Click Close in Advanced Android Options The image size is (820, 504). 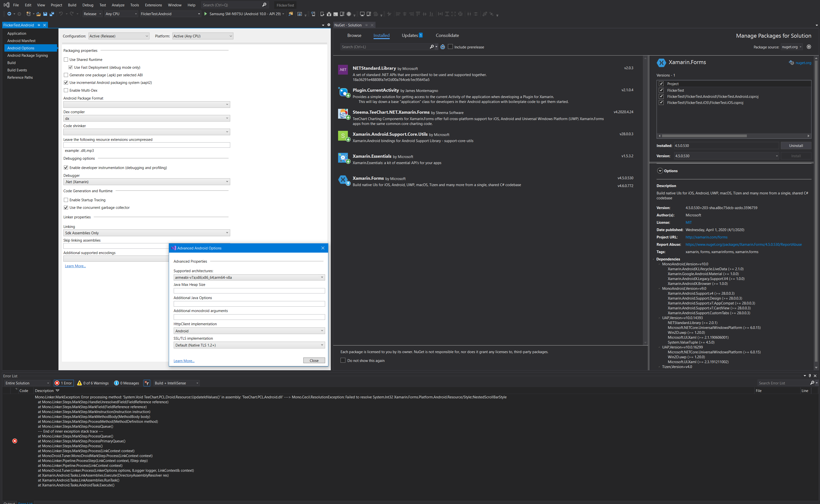pos(314,360)
